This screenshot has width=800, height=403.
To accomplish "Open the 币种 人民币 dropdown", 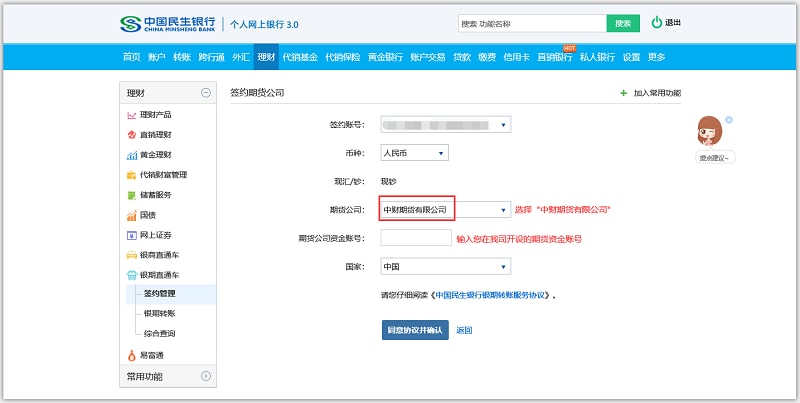I will pos(441,153).
